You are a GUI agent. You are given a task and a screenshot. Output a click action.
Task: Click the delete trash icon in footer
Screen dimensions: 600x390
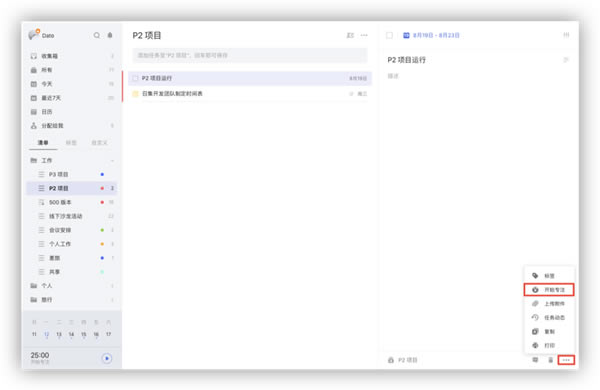point(551,360)
